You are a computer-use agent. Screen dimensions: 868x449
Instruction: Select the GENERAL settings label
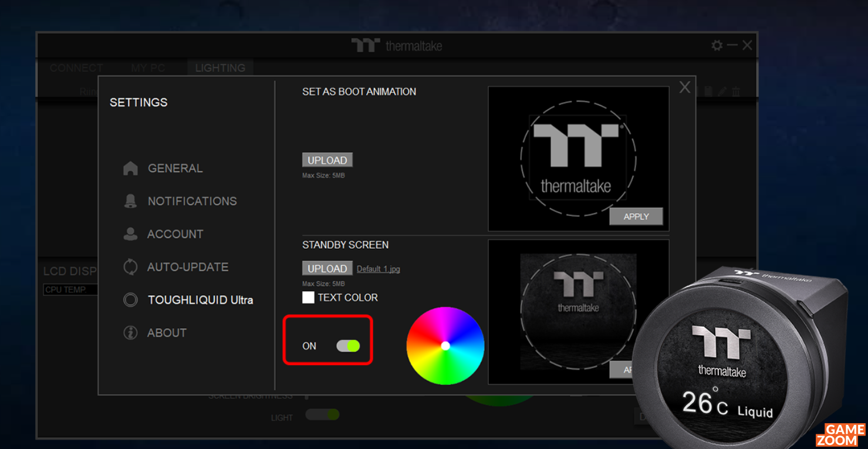tap(175, 168)
